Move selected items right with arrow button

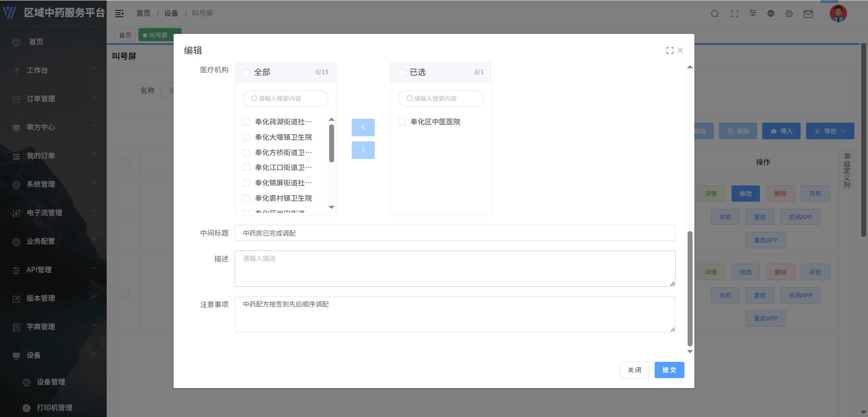coord(363,150)
